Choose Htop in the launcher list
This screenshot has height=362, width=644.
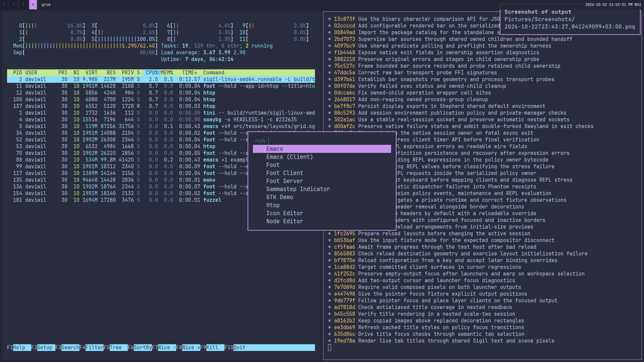pyautogui.click(x=322, y=205)
